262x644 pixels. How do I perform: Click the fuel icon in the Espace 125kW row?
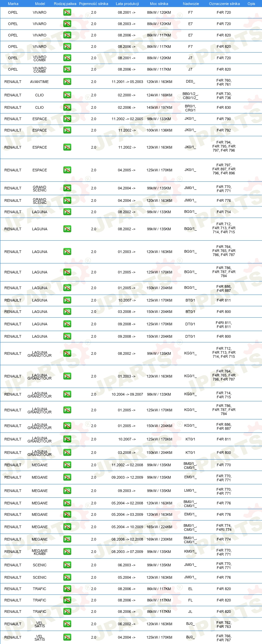(x=67, y=170)
